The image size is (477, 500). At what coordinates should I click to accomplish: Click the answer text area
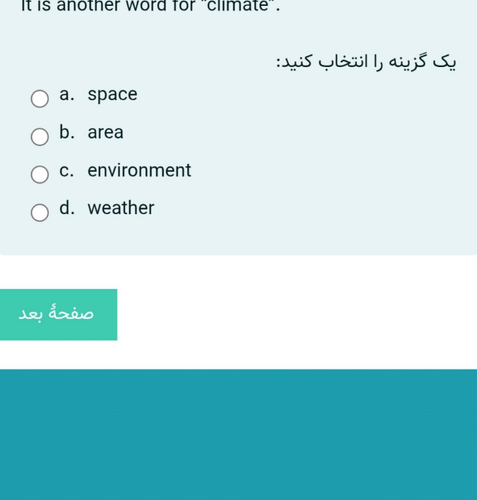coord(105,133)
